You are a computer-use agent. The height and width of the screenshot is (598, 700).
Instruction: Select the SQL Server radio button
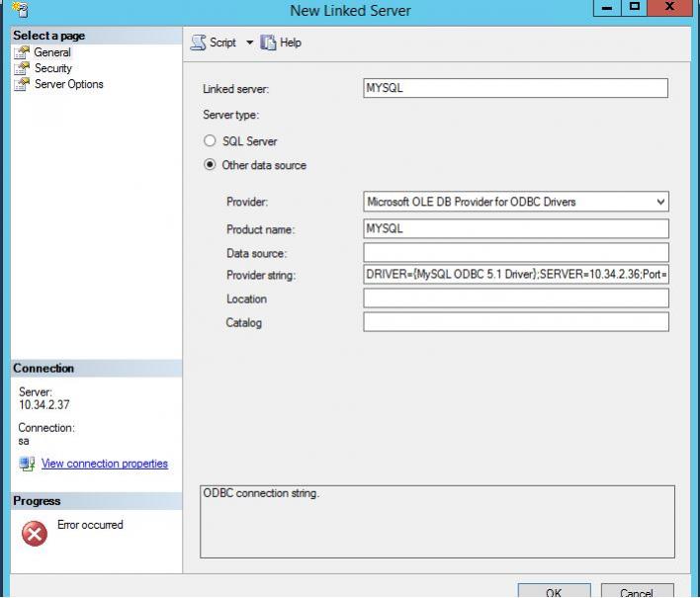point(210,141)
